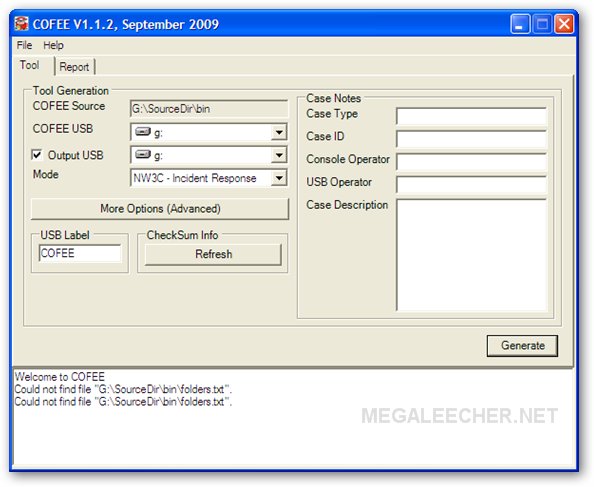This screenshot has height=487, width=594.
Task: Open the Help menu
Action: pos(53,45)
